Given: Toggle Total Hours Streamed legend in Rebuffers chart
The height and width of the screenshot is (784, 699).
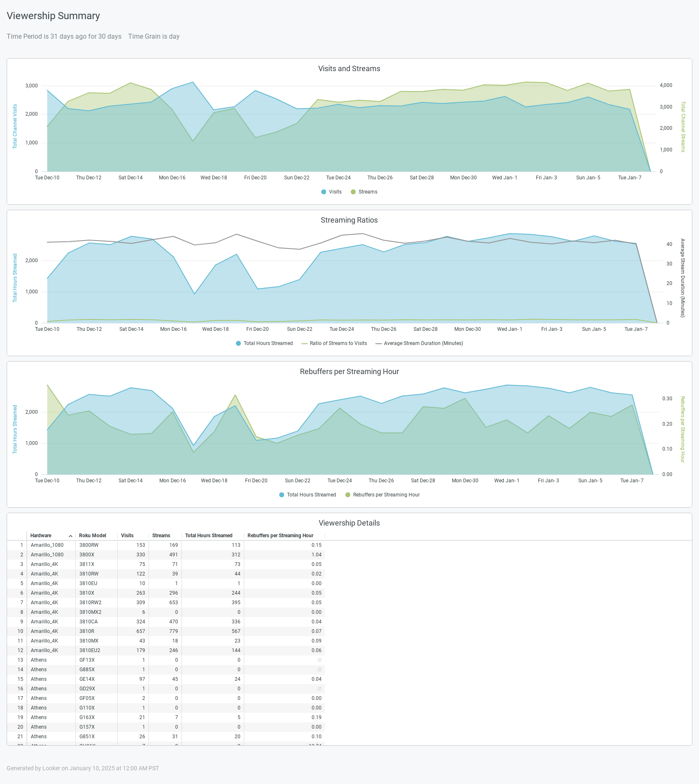Looking at the screenshot, I should pyautogui.click(x=307, y=495).
